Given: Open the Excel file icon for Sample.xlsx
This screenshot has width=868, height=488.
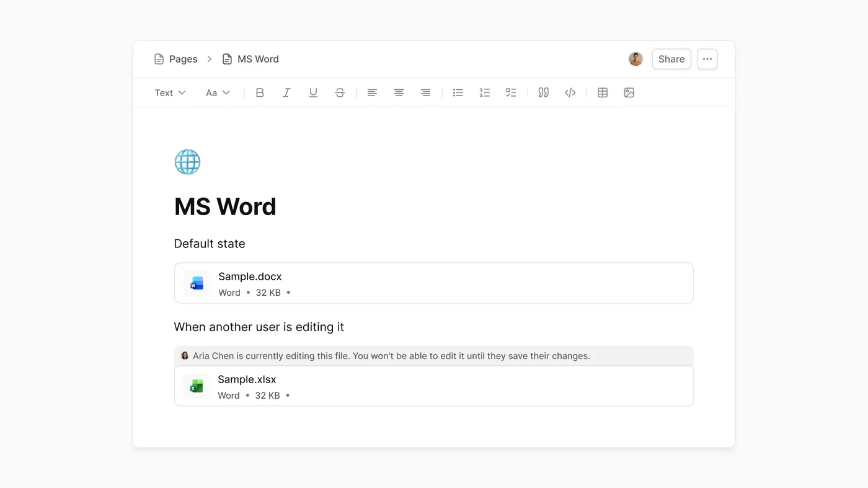Looking at the screenshot, I should [x=197, y=386].
